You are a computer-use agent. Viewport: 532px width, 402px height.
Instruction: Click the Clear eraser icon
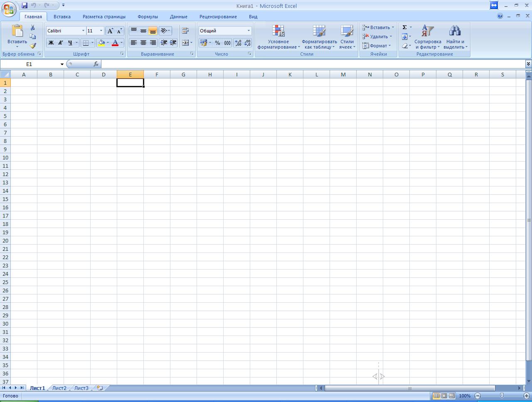[404, 46]
